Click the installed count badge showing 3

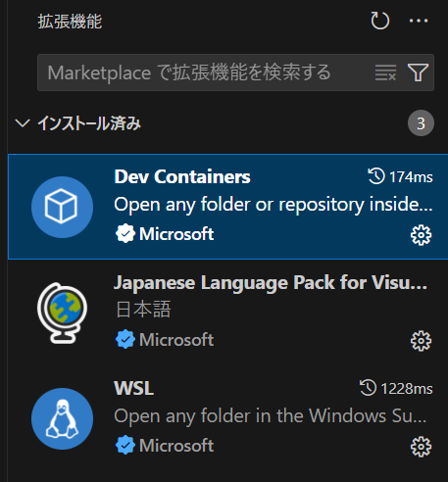(421, 123)
